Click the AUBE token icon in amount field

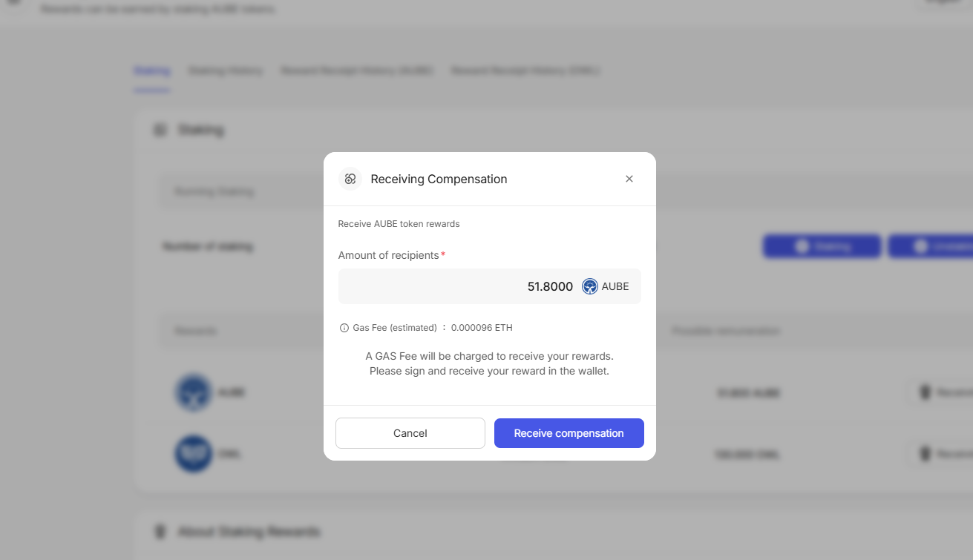pyautogui.click(x=590, y=286)
